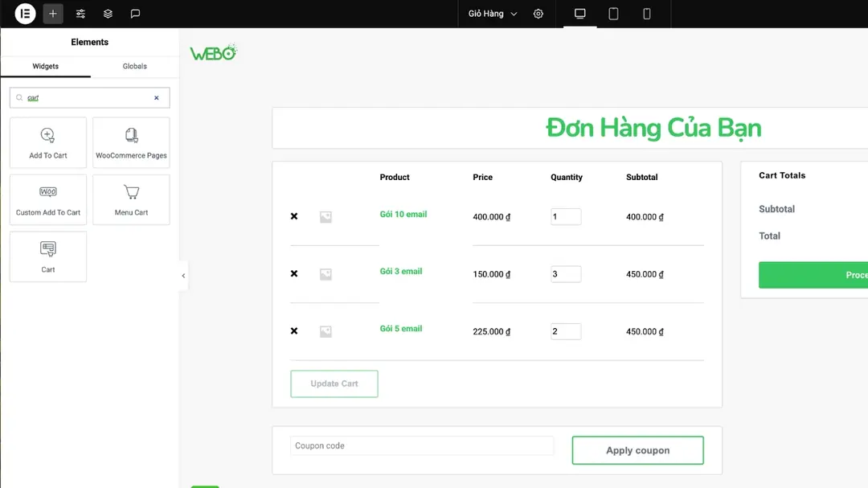Open the Gói 3 email product link
This screenshot has width=868, height=488.
coord(401,272)
